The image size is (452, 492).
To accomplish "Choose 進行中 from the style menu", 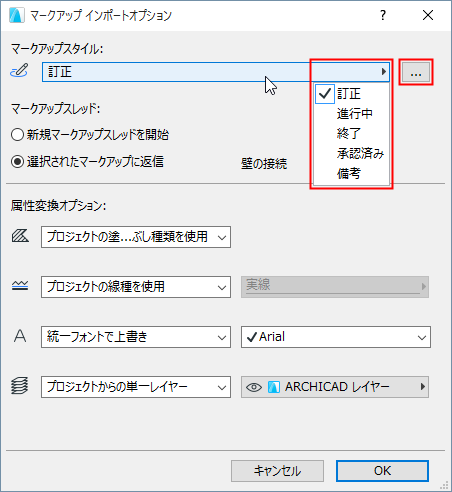I will point(352,114).
